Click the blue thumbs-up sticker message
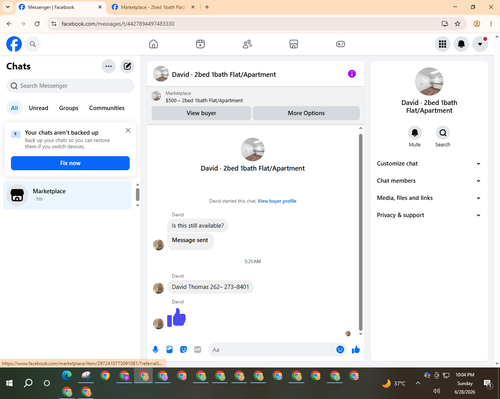 click(176, 317)
